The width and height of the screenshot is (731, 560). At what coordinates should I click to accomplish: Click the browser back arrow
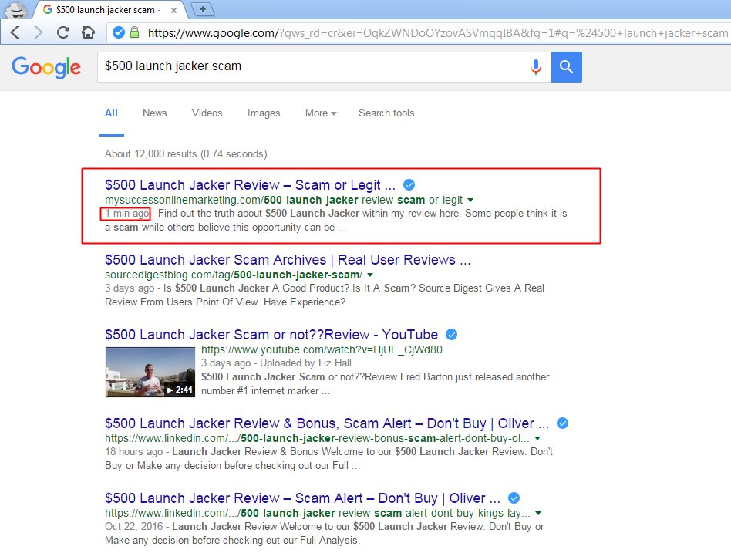click(15, 32)
